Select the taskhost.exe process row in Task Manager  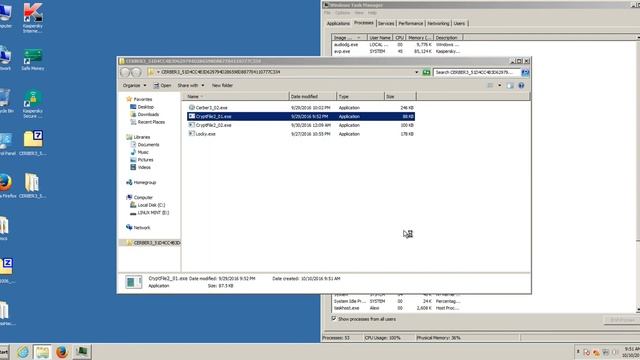tap(398, 308)
